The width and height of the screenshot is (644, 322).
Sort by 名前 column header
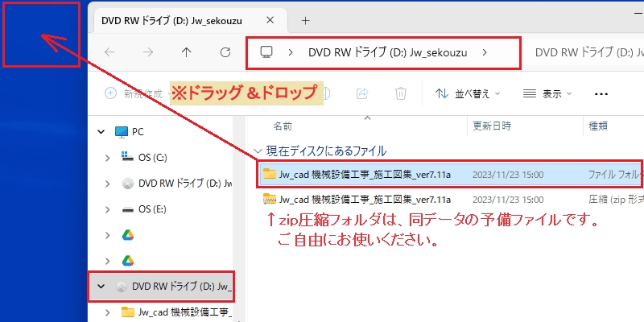(283, 126)
